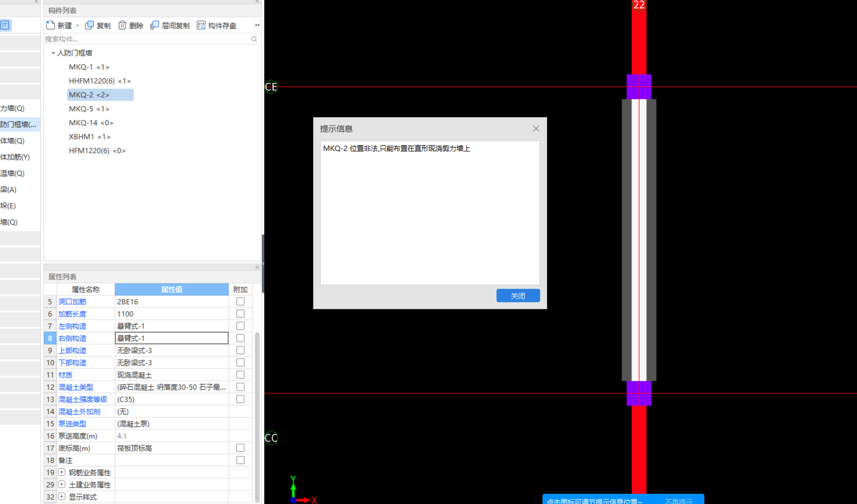Click the 洞口加筋 property link
Image resolution: width=857 pixels, height=504 pixels.
pyautogui.click(x=72, y=302)
